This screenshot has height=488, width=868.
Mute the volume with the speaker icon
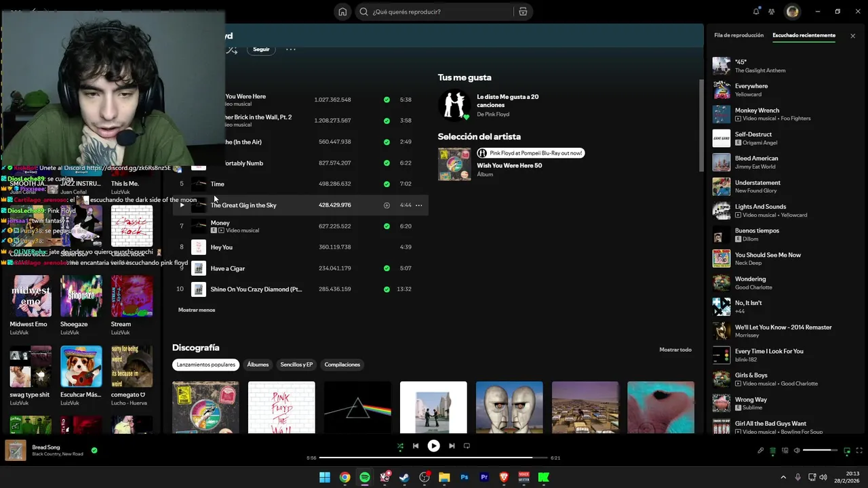(797, 450)
